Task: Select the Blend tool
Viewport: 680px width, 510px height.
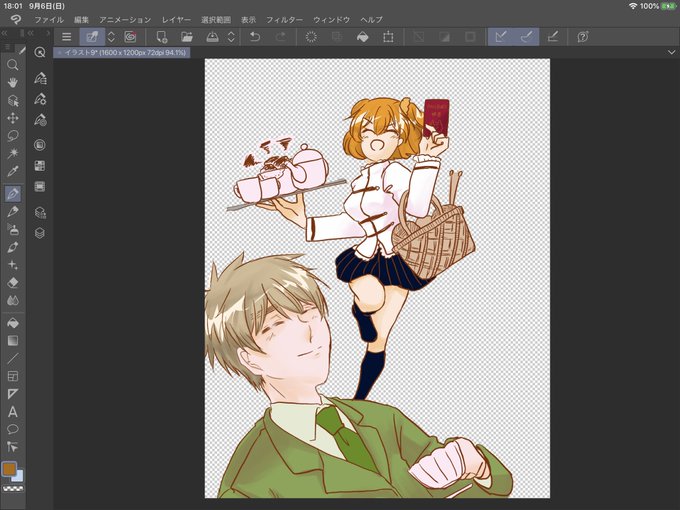Action: point(13,300)
